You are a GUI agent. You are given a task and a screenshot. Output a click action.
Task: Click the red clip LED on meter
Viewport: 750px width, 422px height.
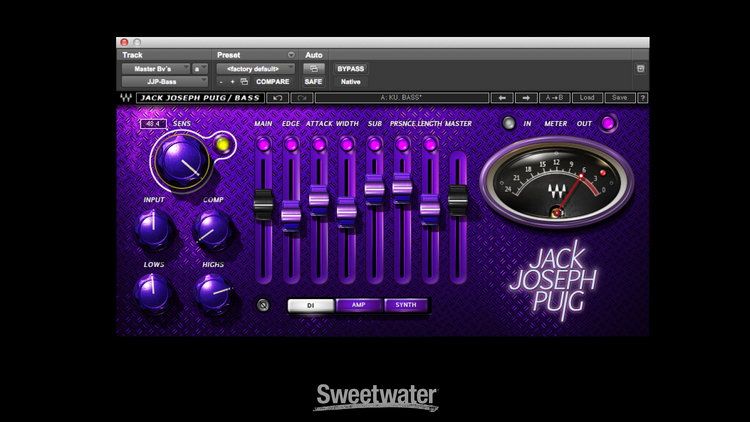click(603, 173)
